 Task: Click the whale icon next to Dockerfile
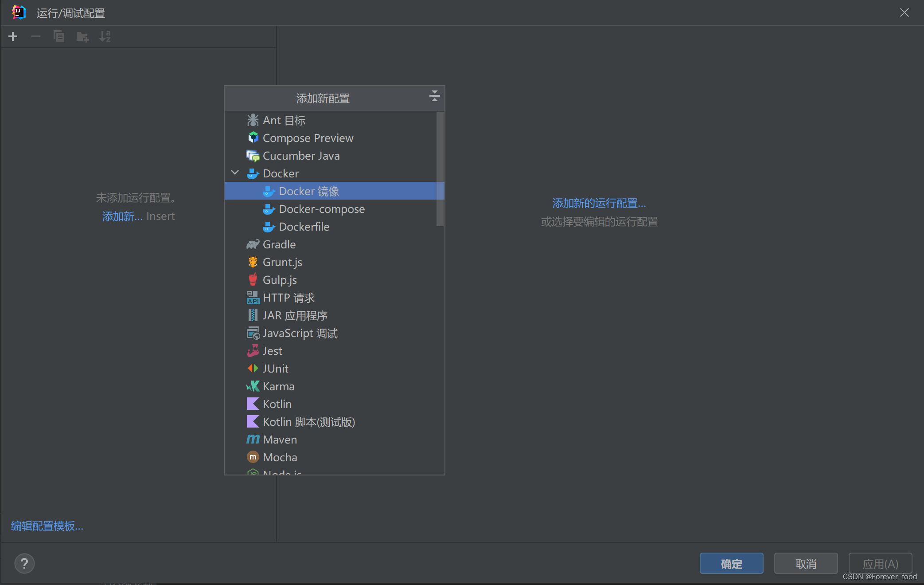pos(269,227)
